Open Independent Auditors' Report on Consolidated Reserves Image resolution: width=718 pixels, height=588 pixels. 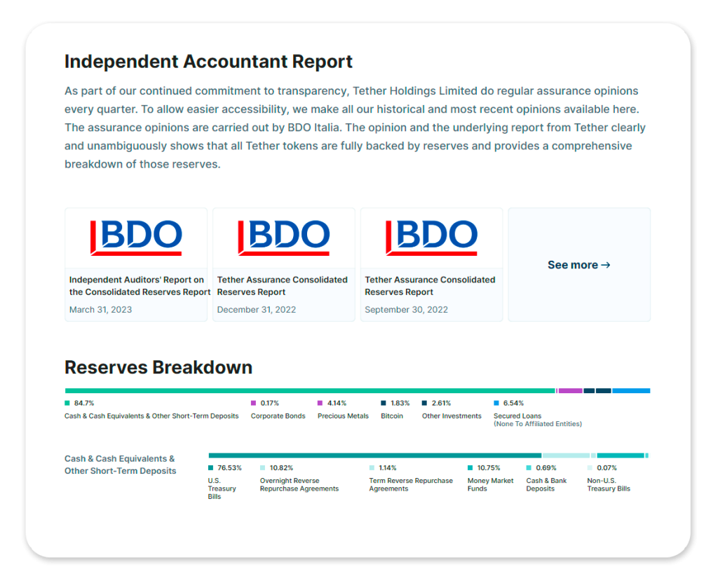(140, 286)
